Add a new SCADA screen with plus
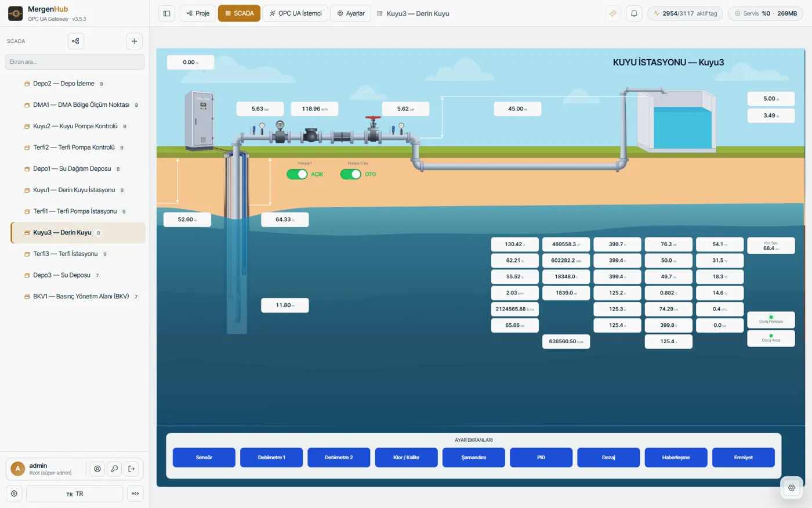This screenshot has width=812, height=508. [134, 41]
